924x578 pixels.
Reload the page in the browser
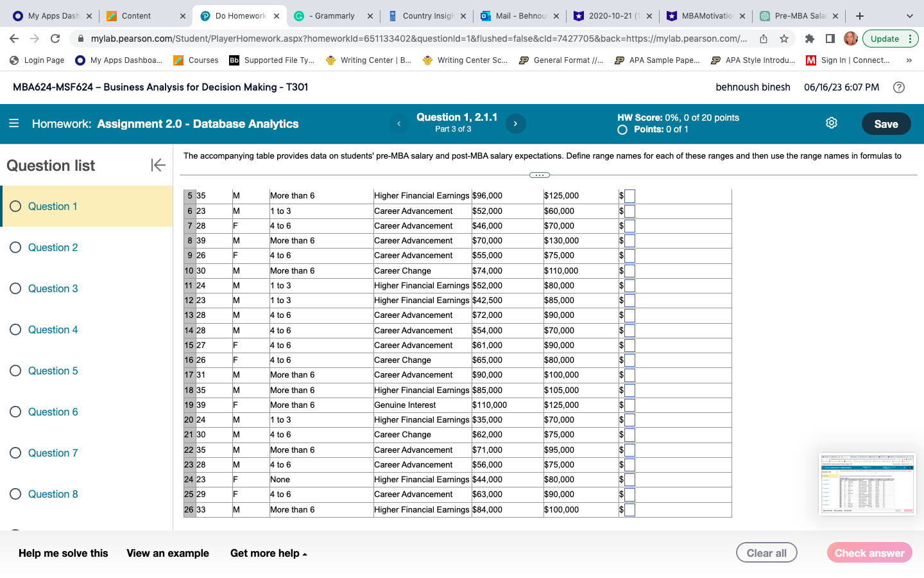click(x=55, y=39)
